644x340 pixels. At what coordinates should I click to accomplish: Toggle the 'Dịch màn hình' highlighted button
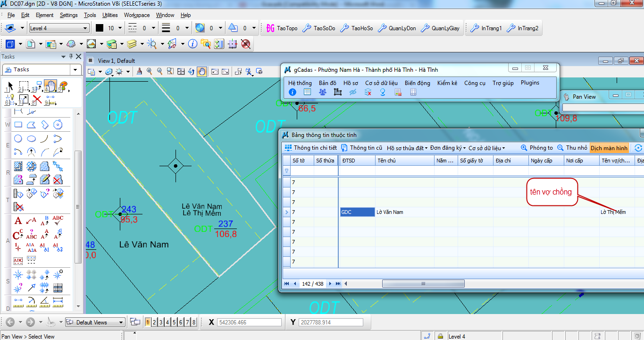click(x=609, y=148)
